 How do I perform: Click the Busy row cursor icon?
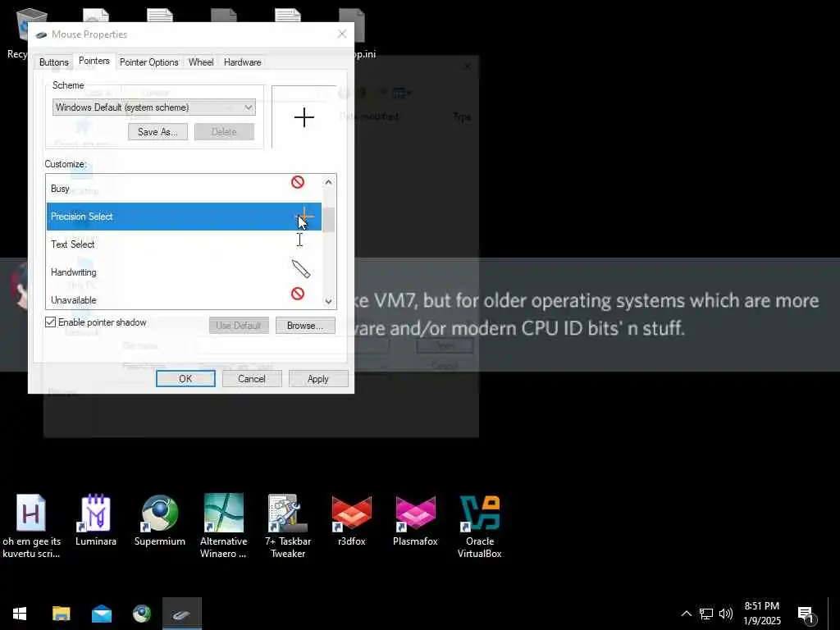point(298,182)
